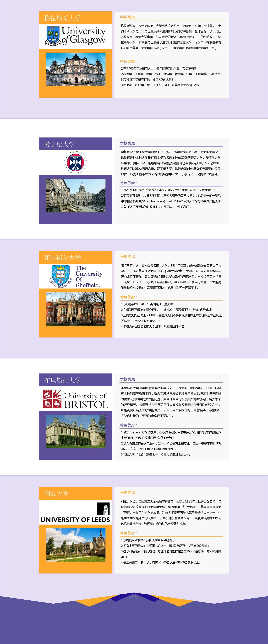The width and height of the screenshot is (268, 644).
Task: Select the 纽卡斯尔大学 card title
Action: click(x=63, y=258)
